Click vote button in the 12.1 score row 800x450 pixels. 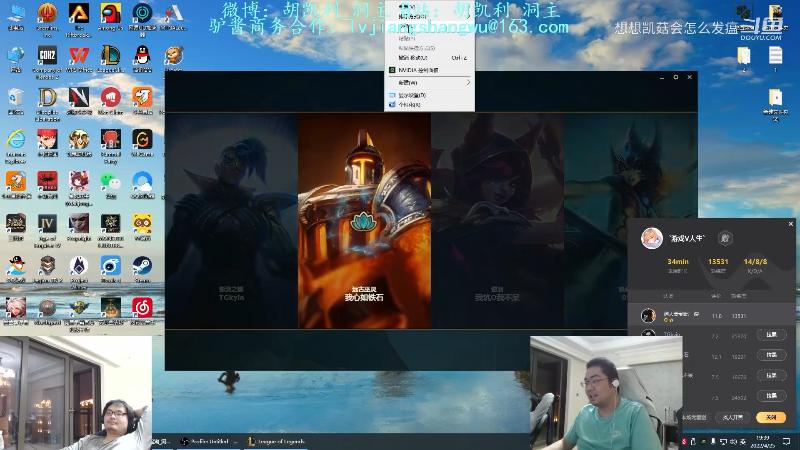coord(771,355)
